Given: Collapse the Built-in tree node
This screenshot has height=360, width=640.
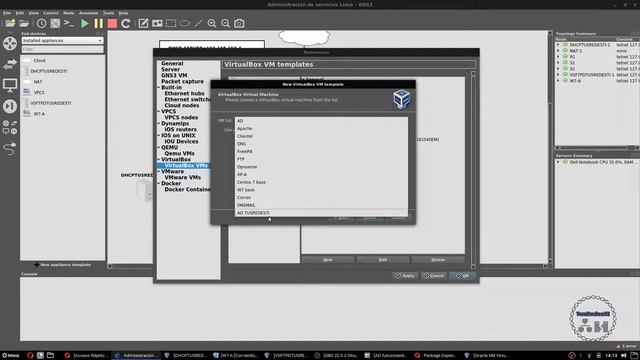Looking at the screenshot, I should [x=159, y=87].
